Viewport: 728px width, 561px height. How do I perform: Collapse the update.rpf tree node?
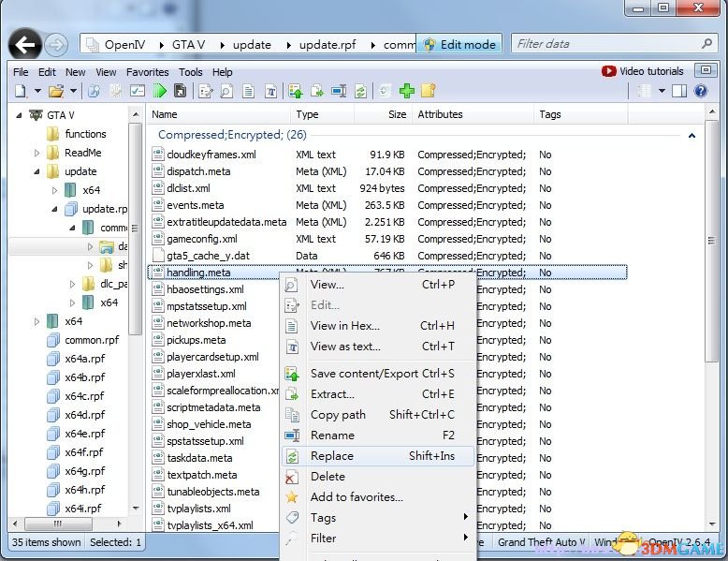[54, 209]
